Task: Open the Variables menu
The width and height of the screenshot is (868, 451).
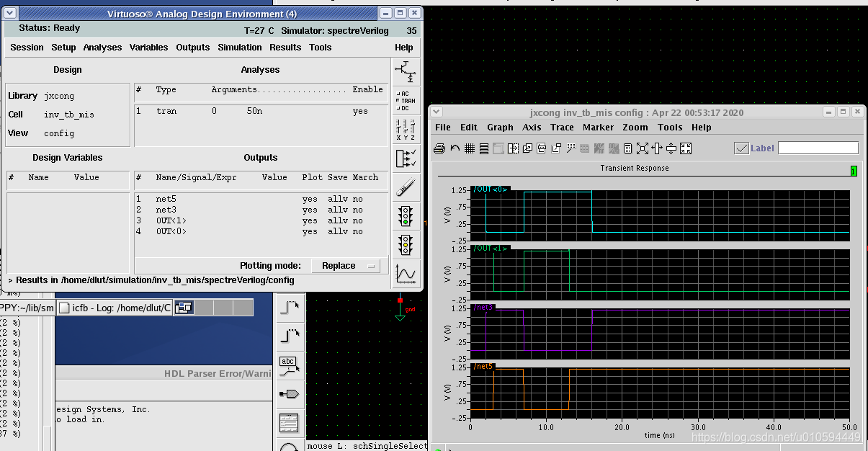Action: pos(148,48)
